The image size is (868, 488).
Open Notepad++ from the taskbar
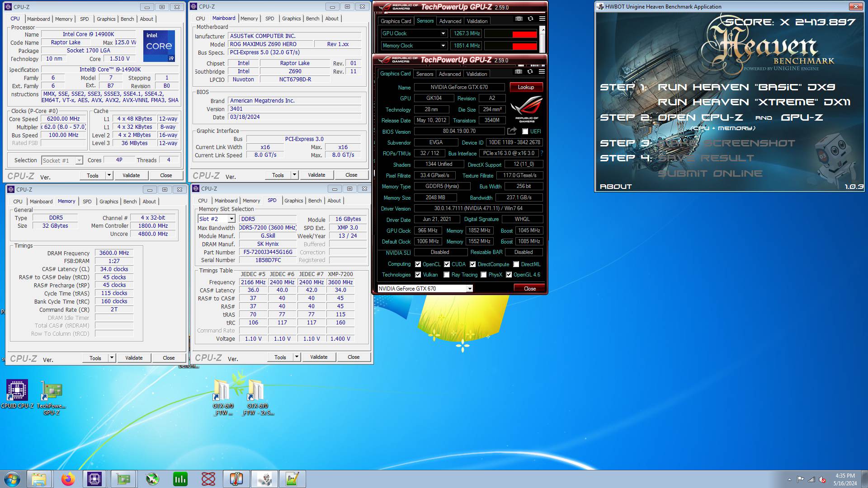[x=292, y=479]
